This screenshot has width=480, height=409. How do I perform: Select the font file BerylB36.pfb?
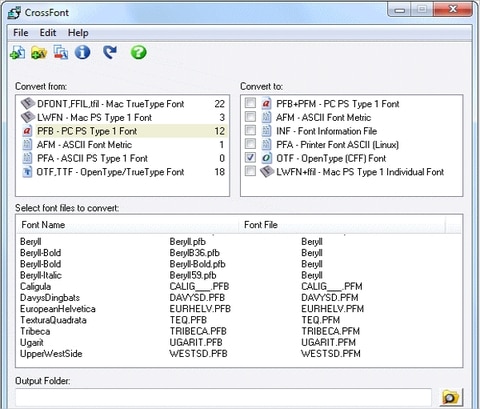pyautogui.click(x=194, y=253)
